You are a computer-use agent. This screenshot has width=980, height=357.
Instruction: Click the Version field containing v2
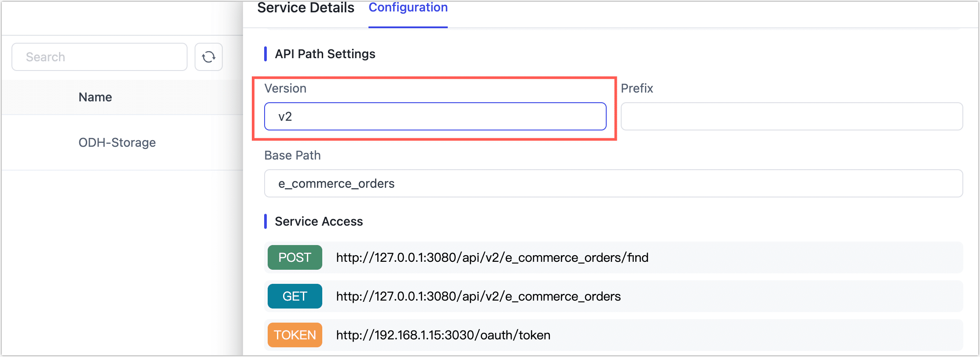tap(435, 116)
